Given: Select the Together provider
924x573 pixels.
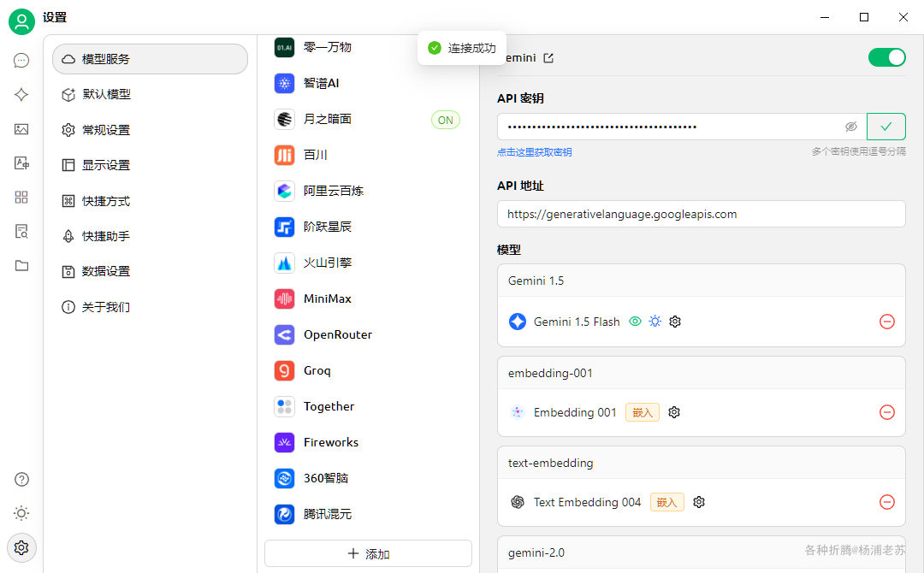Looking at the screenshot, I should point(368,406).
